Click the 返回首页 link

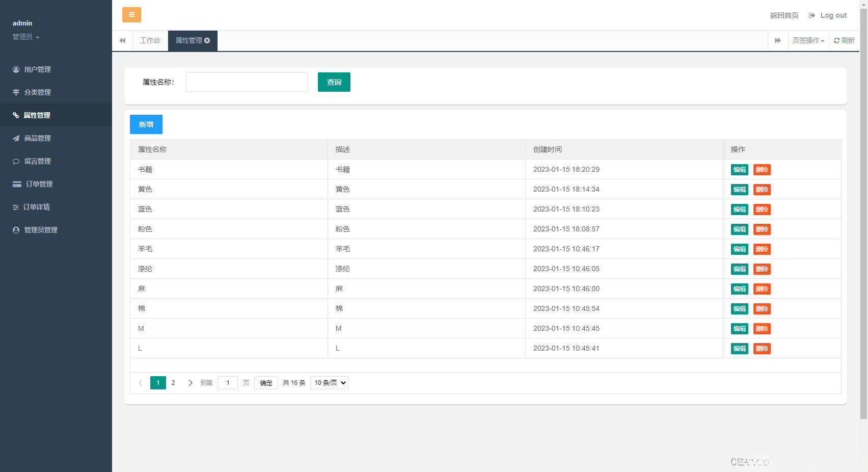click(784, 15)
